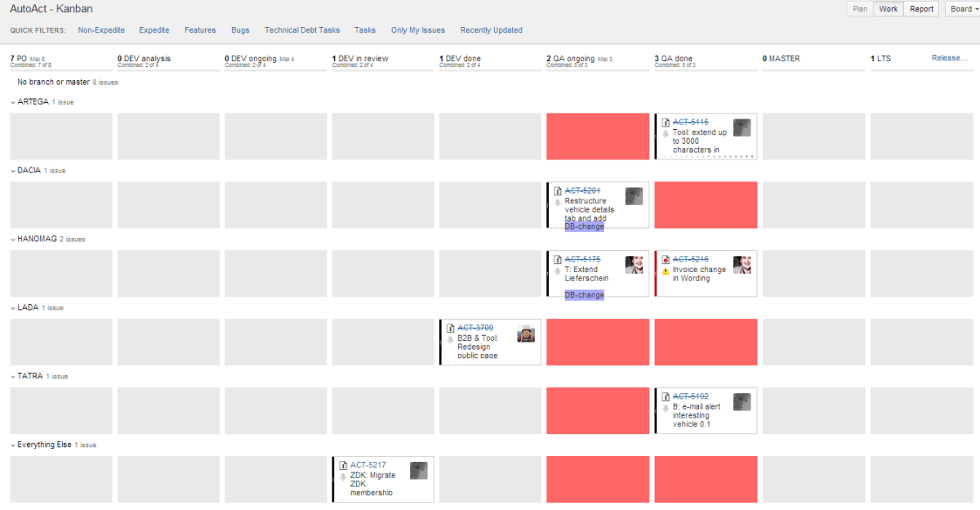Click the bug icon on the ACT-5216 card
Viewport: 980px width, 510px height.
(x=666, y=259)
